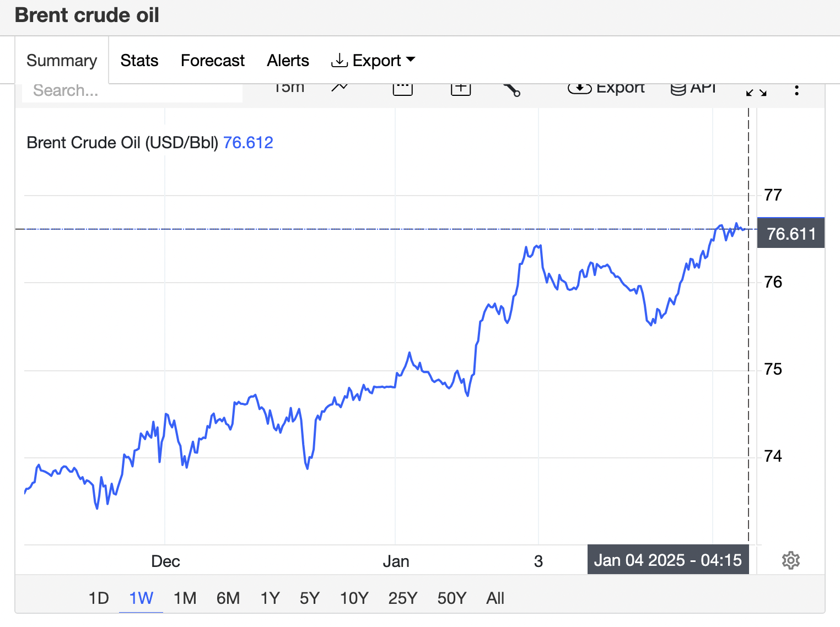
Task: Click the download icon beside Export tab
Action: pos(339,60)
